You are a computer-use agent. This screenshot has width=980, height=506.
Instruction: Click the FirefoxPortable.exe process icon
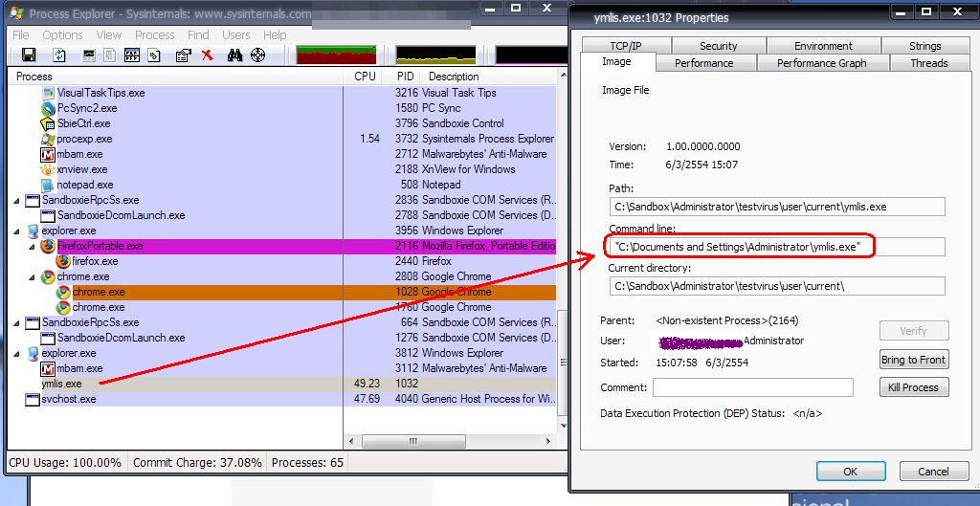coord(48,246)
